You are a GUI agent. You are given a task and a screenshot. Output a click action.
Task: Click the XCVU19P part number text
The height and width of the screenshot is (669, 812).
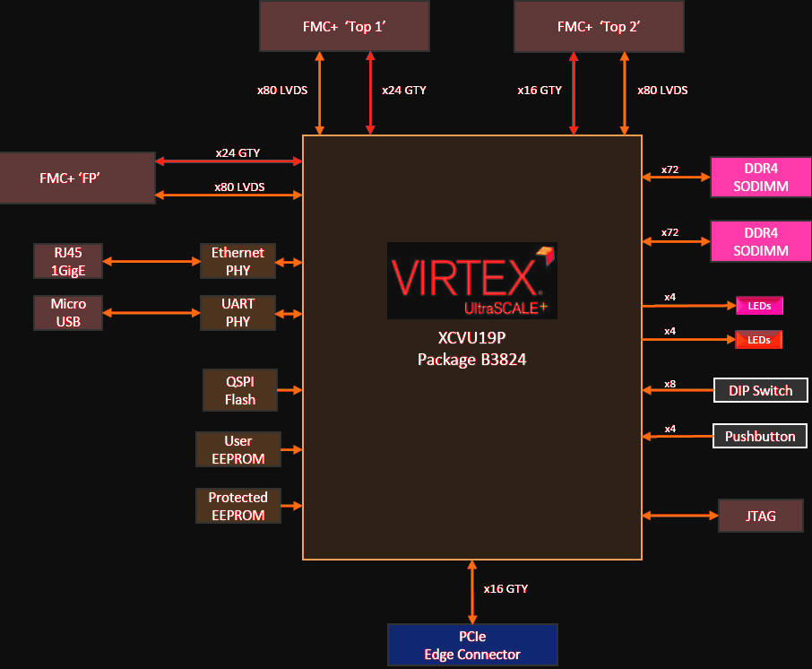[x=471, y=338]
